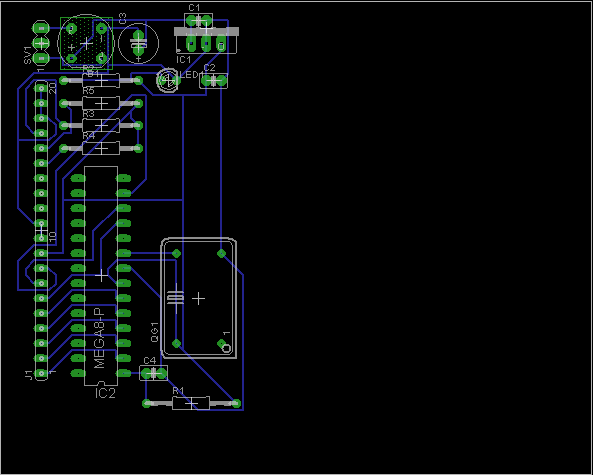Click the right pad of resistor R1
This screenshot has width=593, height=475.
click(x=236, y=404)
